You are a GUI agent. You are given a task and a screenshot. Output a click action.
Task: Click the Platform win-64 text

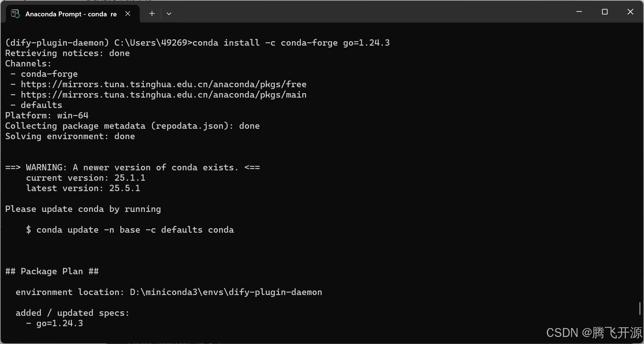pyautogui.click(x=47, y=115)
